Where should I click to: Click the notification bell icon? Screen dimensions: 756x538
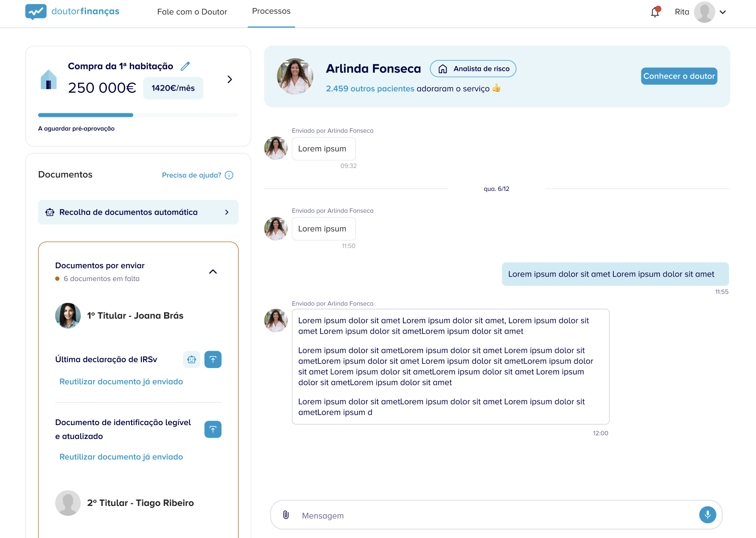655,12
